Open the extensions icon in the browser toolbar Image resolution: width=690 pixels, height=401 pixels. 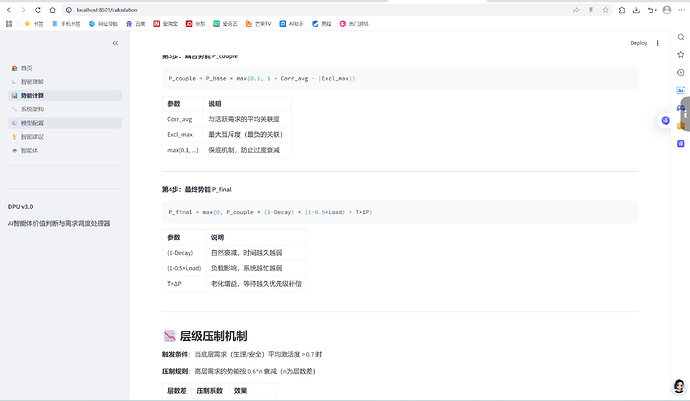pyautogui.click(x=622, y=10)
